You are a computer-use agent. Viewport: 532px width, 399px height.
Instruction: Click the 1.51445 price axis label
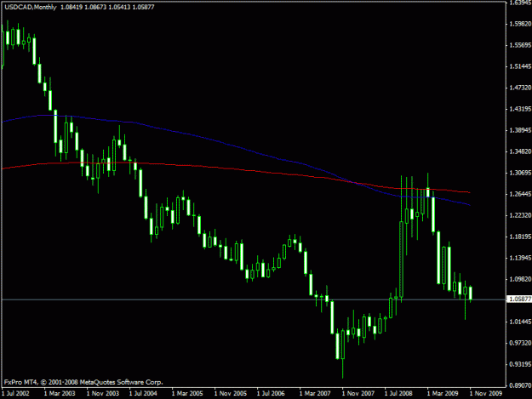point(520,66)
